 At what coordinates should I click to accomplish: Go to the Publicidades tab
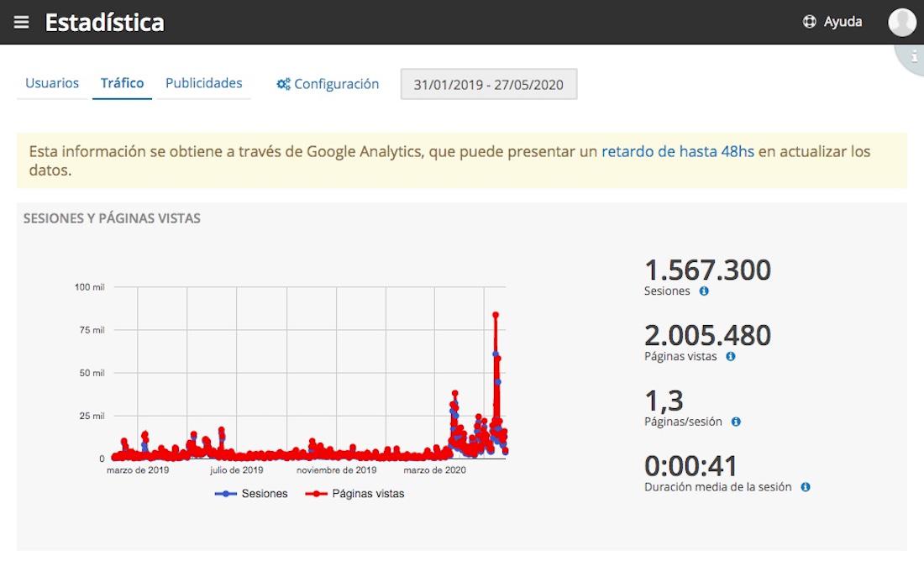coord(203,83)
